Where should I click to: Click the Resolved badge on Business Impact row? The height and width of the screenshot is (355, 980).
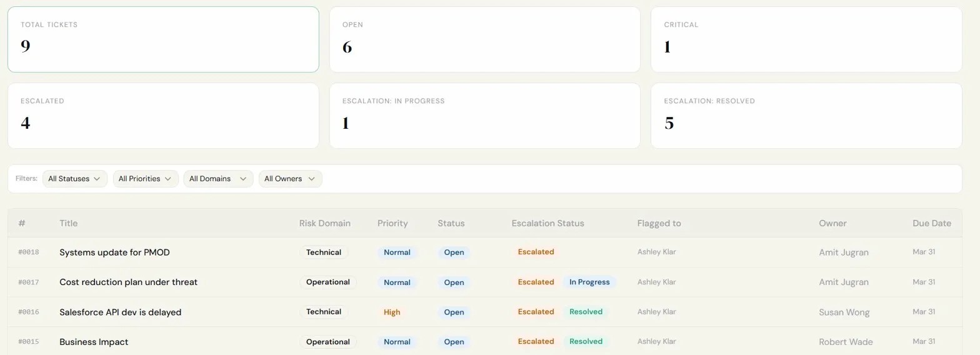pos(586,341)
